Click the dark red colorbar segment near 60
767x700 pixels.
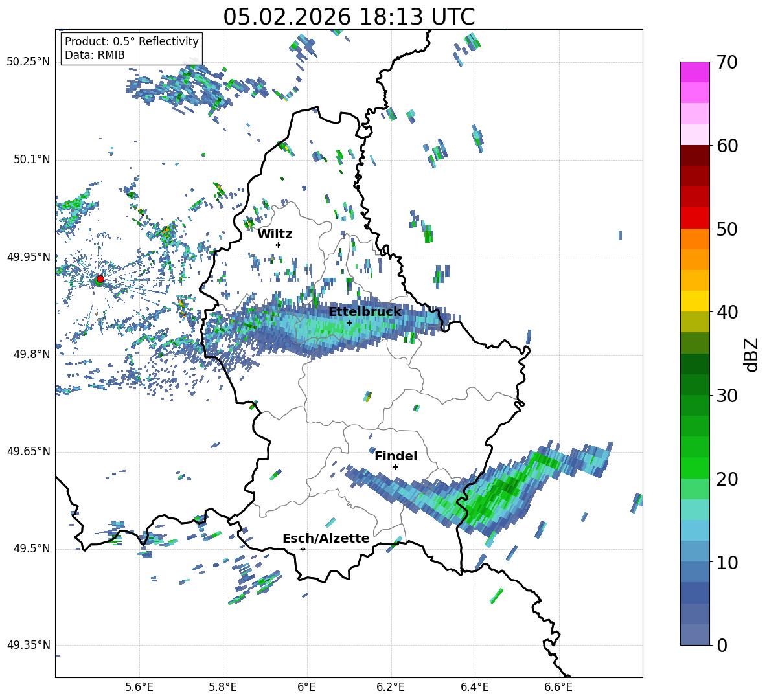pyautogui.click(x=695, y=155)
